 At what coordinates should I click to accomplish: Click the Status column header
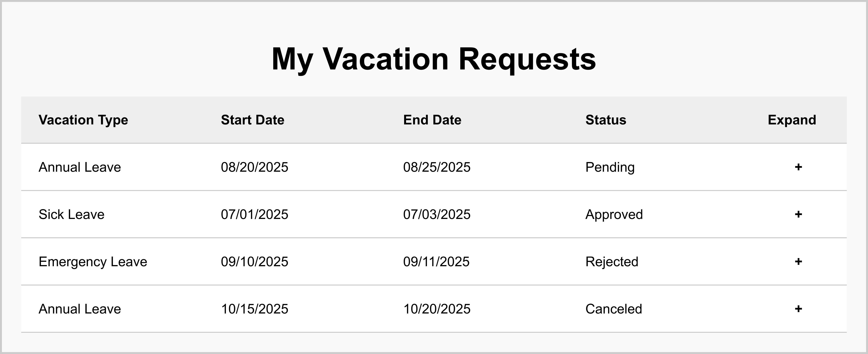click(x=605, y=120)
